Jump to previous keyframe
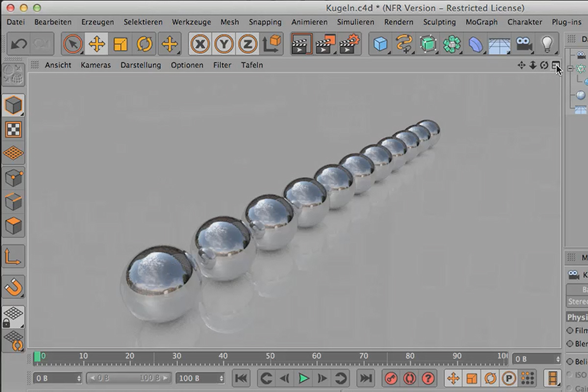The width and height of the screenshot is (588, 392). [266, 378]
